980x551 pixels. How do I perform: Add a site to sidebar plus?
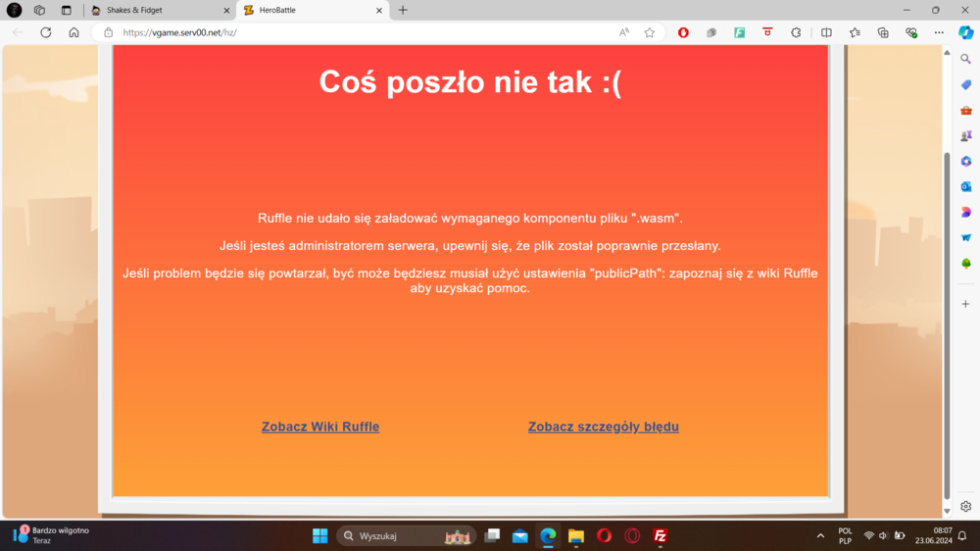coord(965,304)
